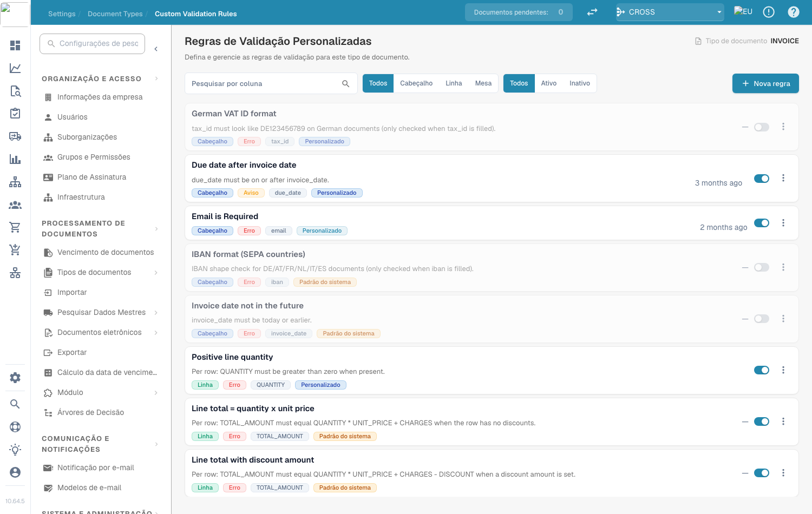Enable the IBAN format rule toggle

click(762, 267)
